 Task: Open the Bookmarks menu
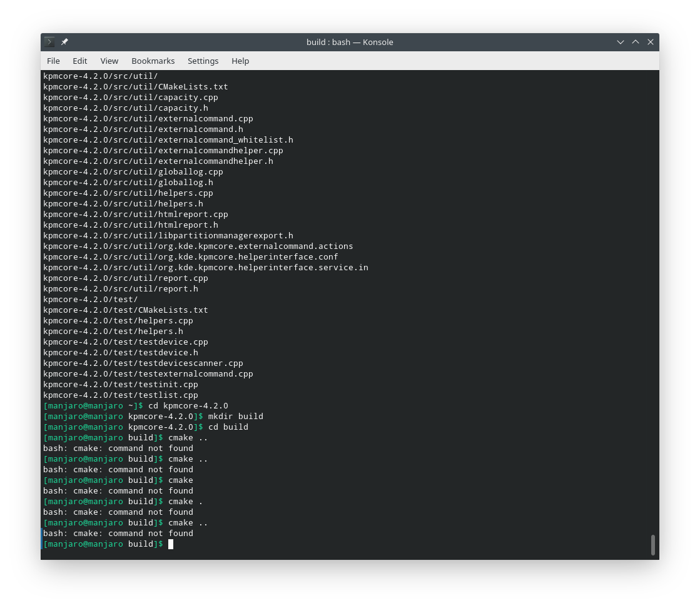(x=153, y=61)
